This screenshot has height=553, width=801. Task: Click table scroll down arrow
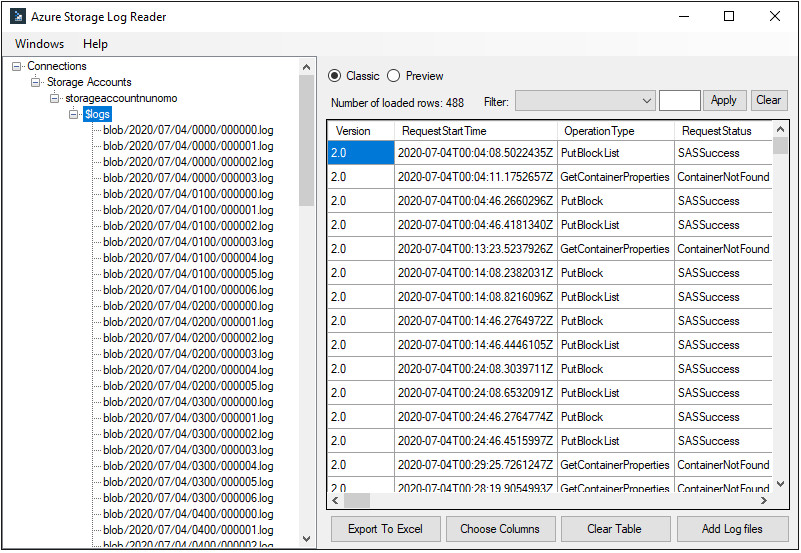[x=780, y=484]
